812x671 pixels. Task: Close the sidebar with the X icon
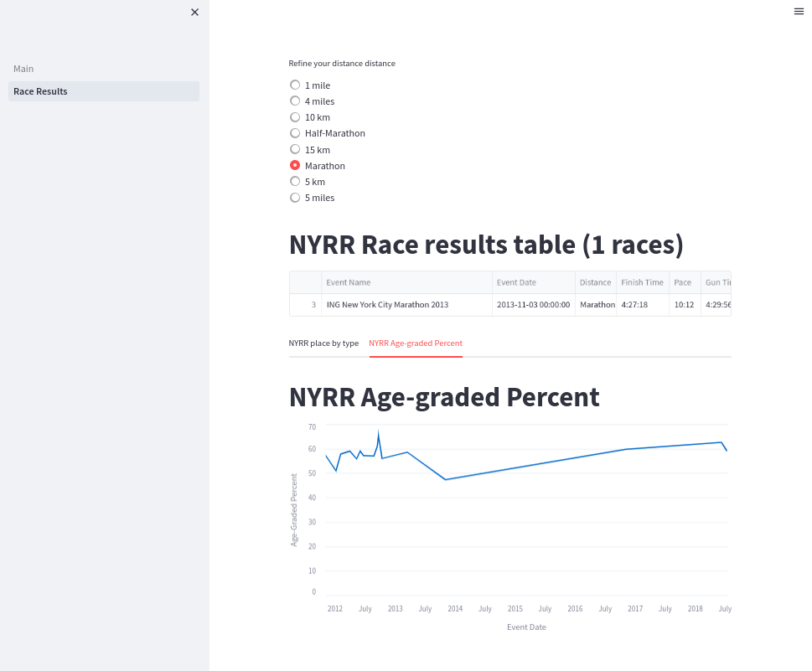click(195, 12)
